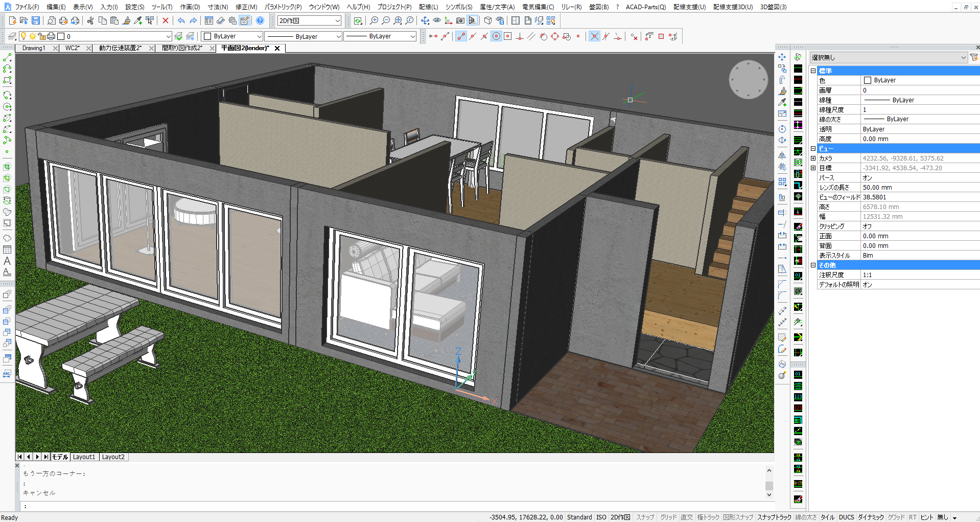
Task: Click the view navigation compass widget
Action: tap(748, 80)
